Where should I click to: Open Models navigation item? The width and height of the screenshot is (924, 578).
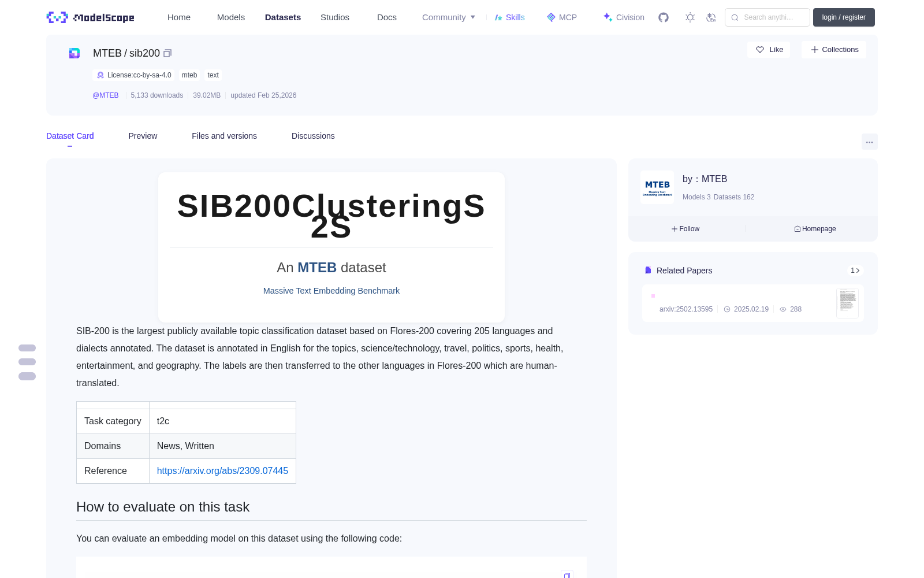pyautogui.click(x=231, y=17)
